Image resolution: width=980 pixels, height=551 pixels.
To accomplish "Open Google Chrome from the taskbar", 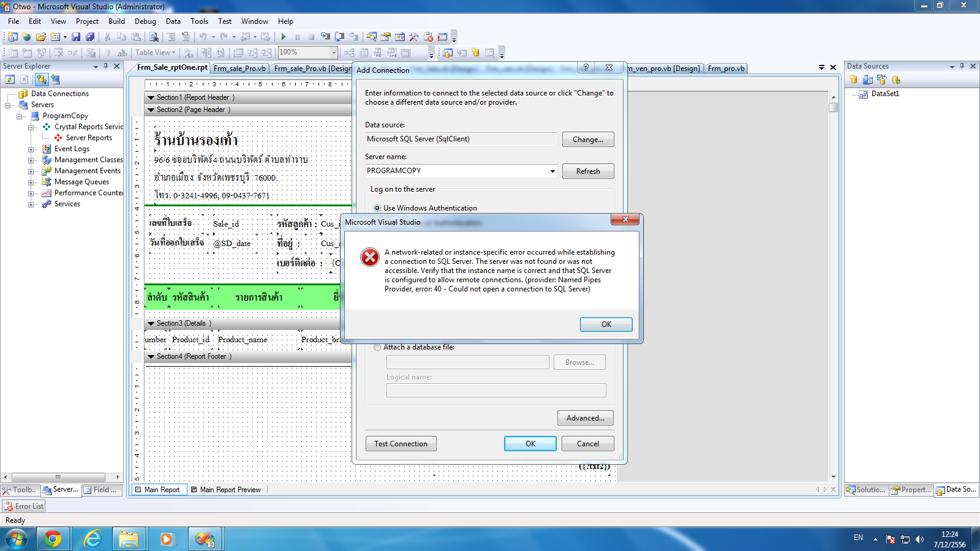I will 53,539.
